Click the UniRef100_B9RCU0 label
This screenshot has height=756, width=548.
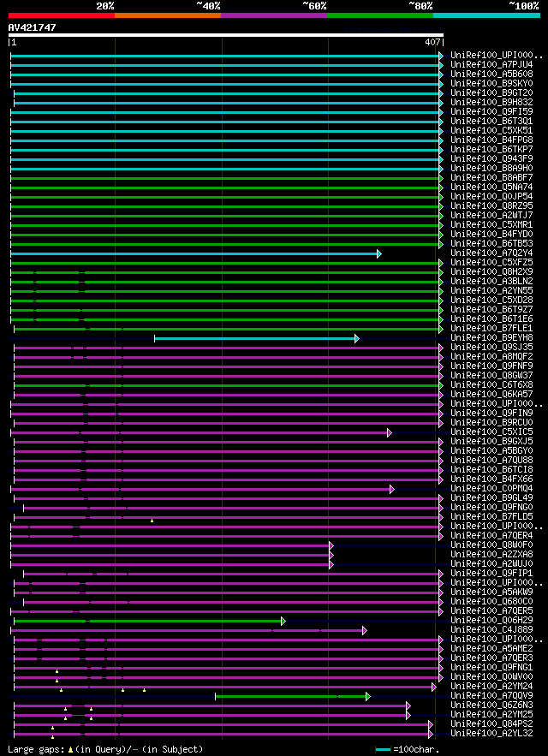point(491,422)
